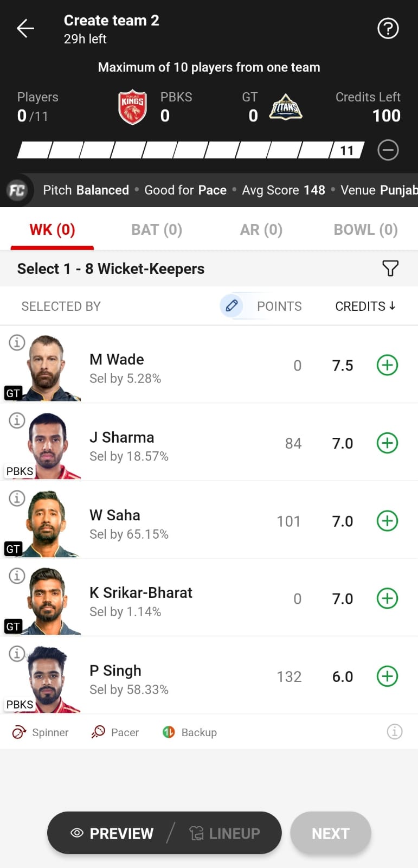Add P Singh to the team
The width and height of the screenshot is (418, 868).
(x=387, y=676)
